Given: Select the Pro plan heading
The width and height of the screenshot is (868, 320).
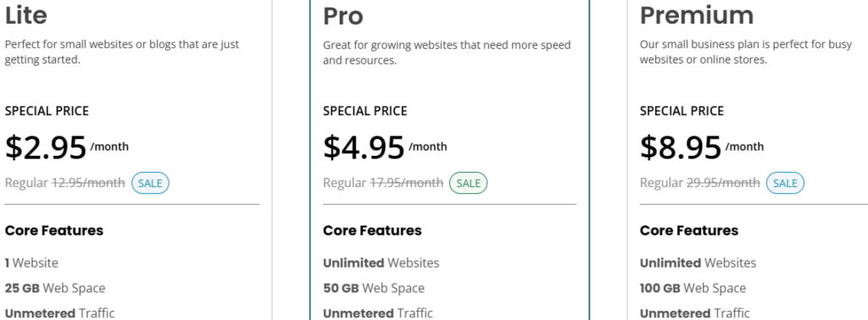Looking at the screenshot, I should pyautogui.click(x=343, y=16).
